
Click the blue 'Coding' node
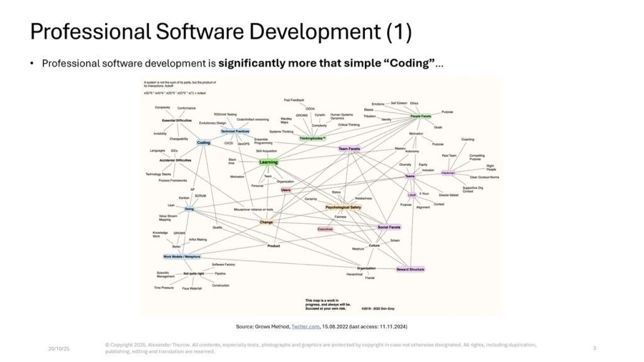coord(203,143)
